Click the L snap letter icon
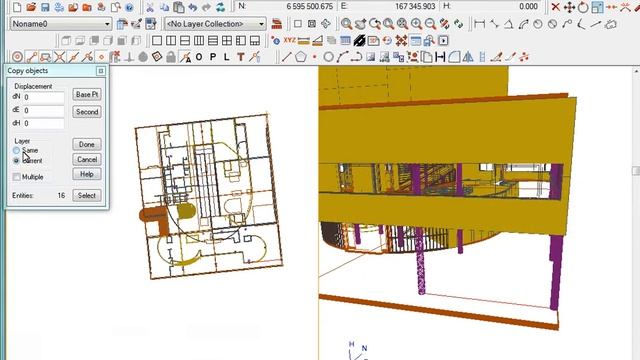Screen dimensions: 640x360 coord(227,57)
